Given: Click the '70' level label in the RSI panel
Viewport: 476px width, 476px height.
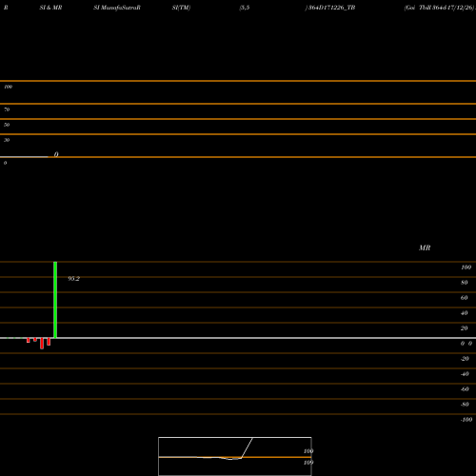Looking at the screenshot, I should [7, 109].
